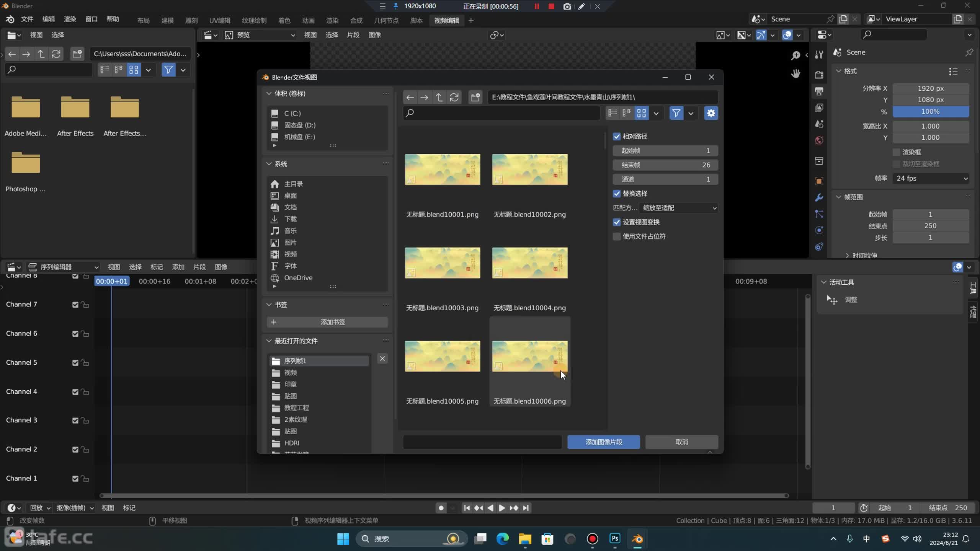Collapse 系统 panel in file dialog

click(x=269, y=164)
